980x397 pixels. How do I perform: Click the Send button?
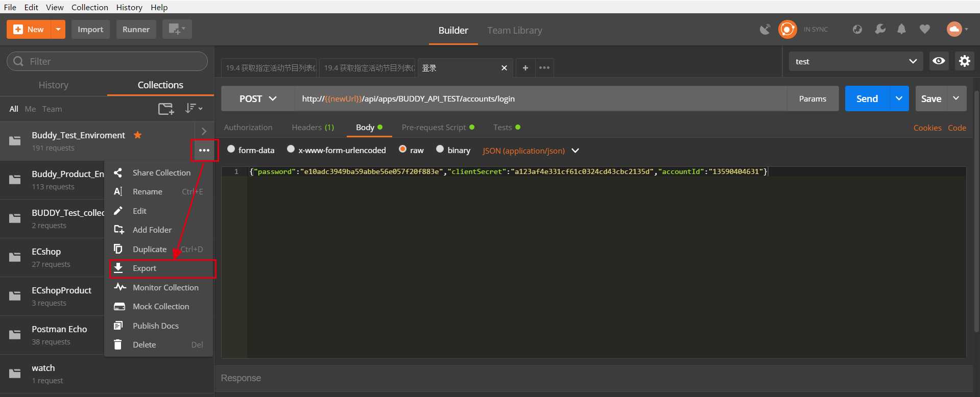pyautogui.click(x=867, y=98)
